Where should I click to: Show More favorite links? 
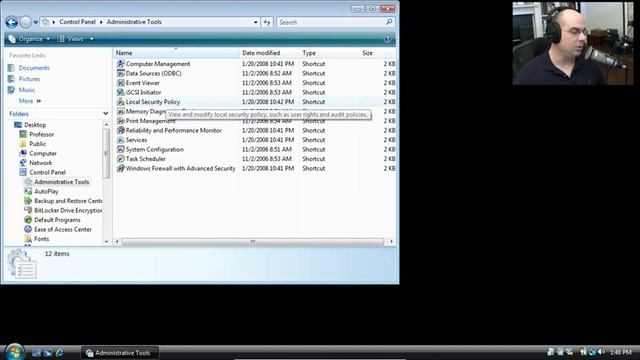(x=29, y=101)
